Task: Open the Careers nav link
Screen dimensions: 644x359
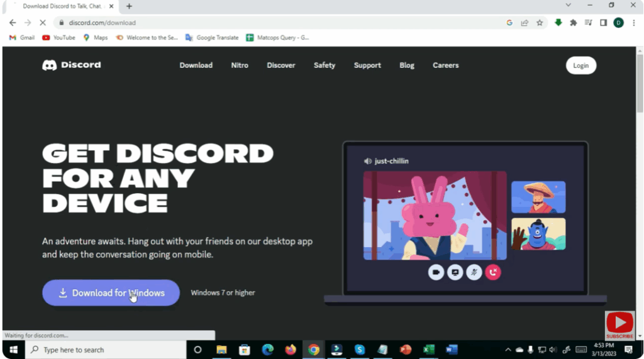Action: tap(446, 65)
